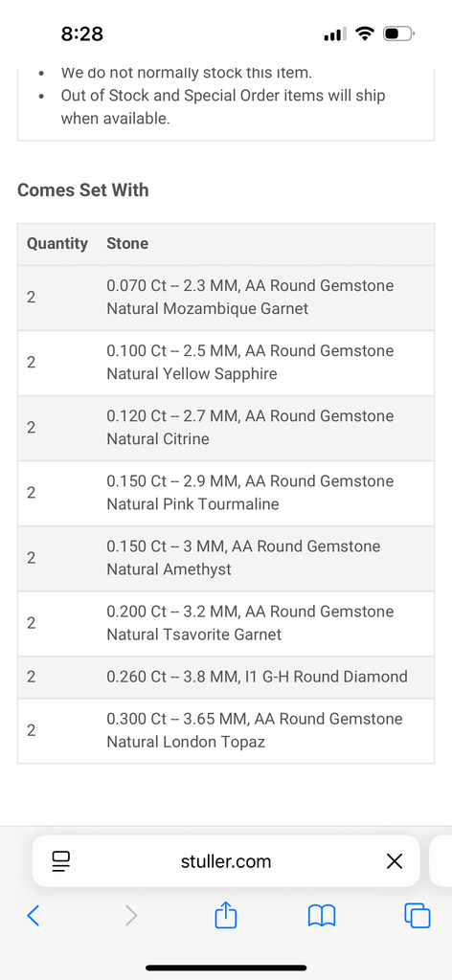Tap the stuller.com address bar
The height and width of the screenshot is (980, 452).
[226, 861]
